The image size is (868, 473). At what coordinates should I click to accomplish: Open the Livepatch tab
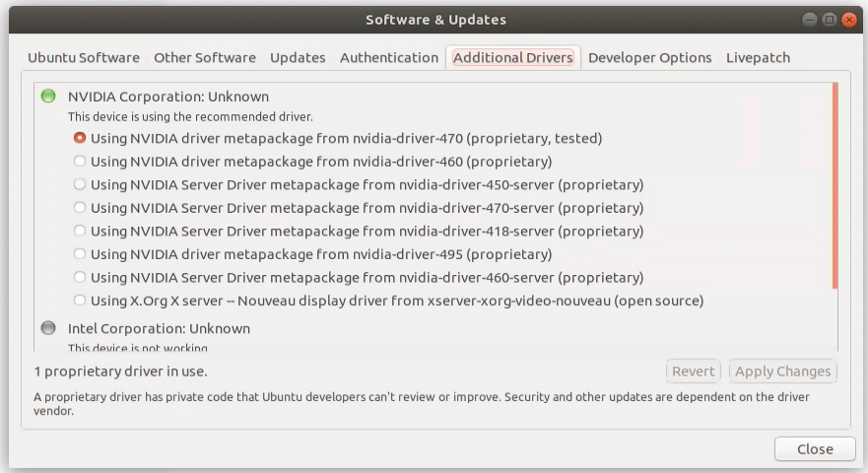click(758, 57)
